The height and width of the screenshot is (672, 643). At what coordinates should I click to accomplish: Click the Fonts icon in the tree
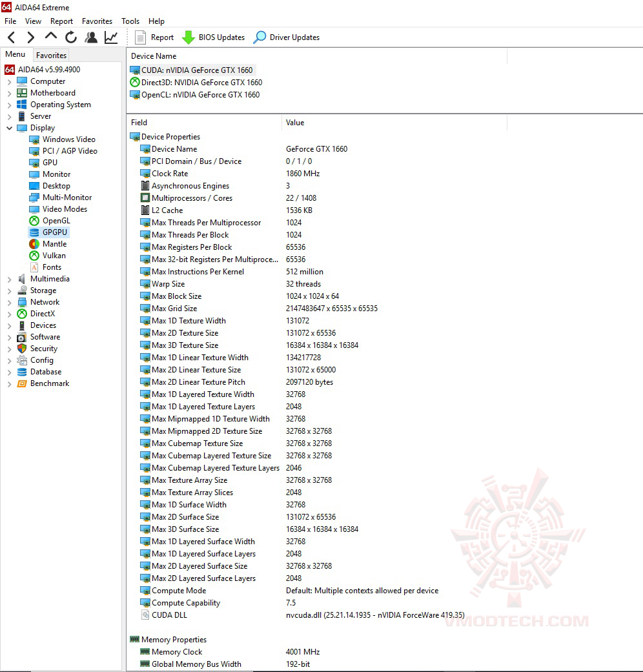pos(34,267)
